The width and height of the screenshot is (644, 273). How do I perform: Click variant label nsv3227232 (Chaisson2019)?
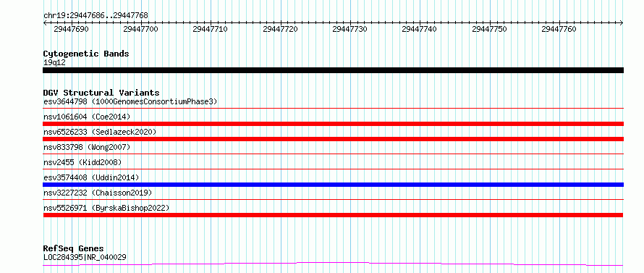pyautogui.click(x=98, y=193)
